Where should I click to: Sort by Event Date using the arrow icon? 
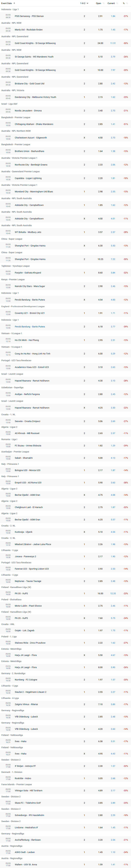[14, 3]
